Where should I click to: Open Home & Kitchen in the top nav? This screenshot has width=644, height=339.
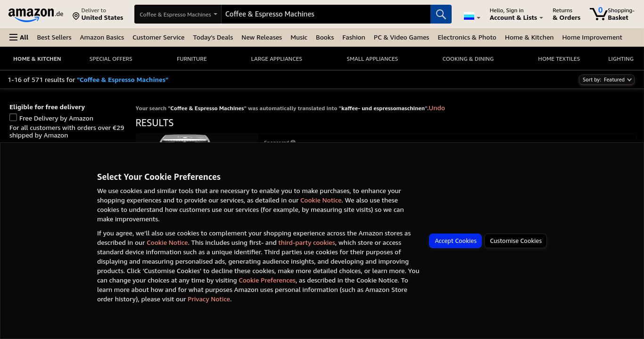tap(529, 37)
